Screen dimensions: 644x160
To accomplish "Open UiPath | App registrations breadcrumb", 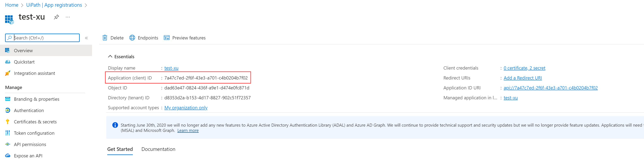I will pos(54,5).
